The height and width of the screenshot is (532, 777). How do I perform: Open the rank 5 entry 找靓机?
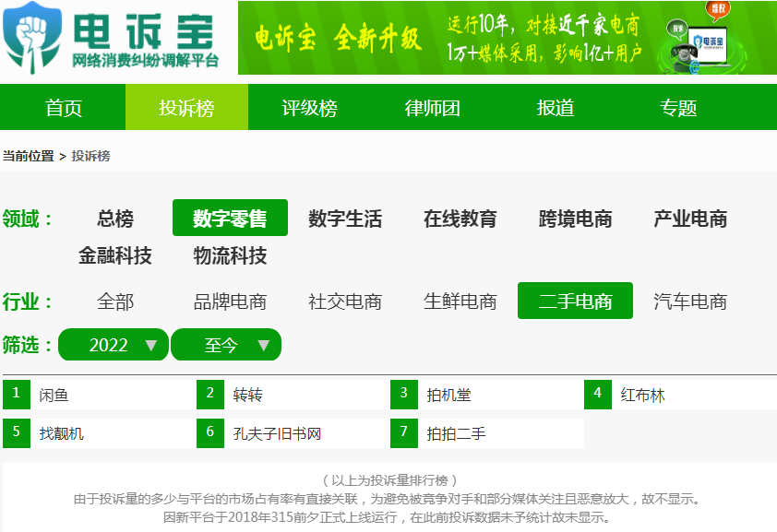click(x=100, y=433)
